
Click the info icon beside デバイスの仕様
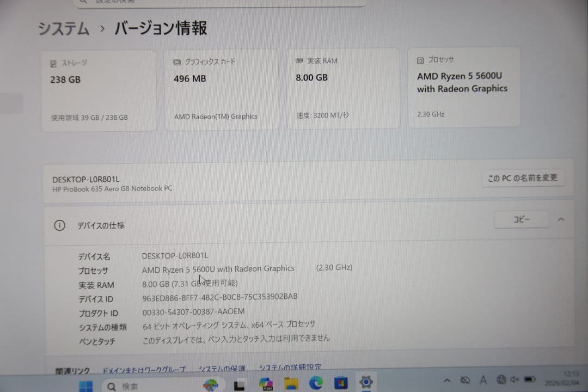pyautogui.click(x=59, y=225)
